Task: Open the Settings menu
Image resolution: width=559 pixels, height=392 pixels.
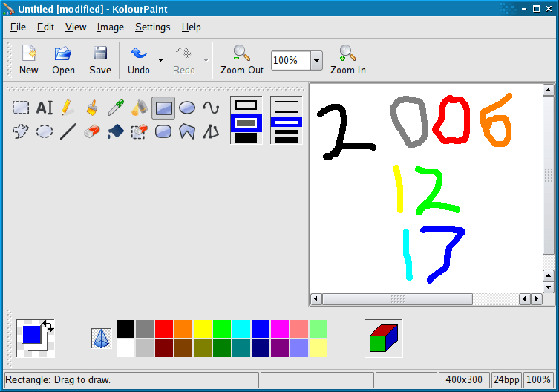Action: [152, 27]
